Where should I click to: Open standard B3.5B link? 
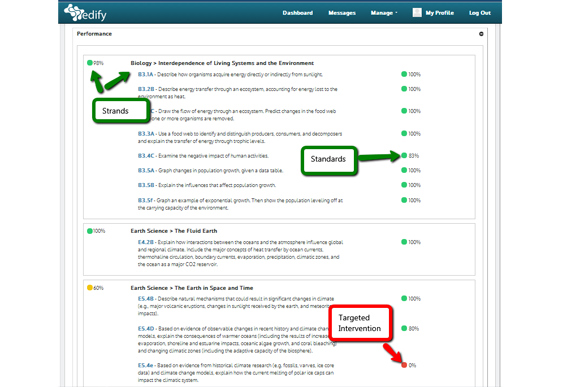(x=146, y=185)
